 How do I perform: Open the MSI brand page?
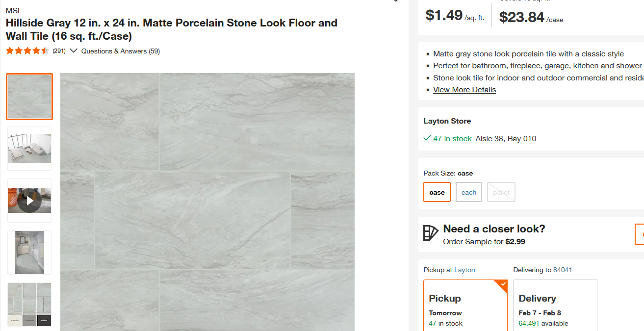pyautogui.click(x=13, y=10)
